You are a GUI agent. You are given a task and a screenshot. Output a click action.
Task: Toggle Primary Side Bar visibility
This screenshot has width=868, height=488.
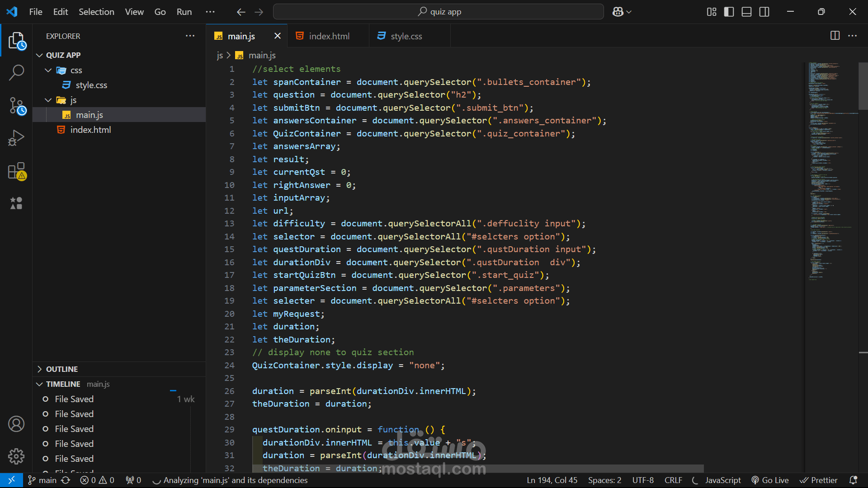pyautogui.click(x=729, y=12)
